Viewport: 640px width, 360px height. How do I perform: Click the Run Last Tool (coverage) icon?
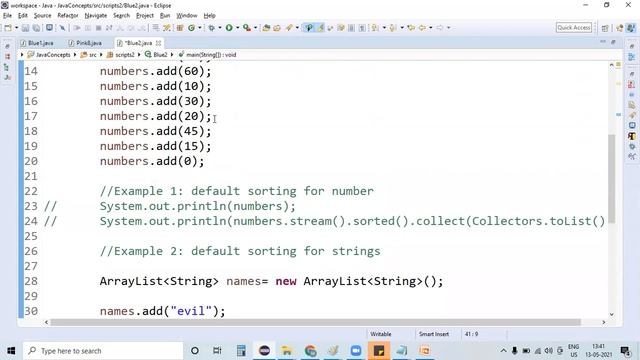pos(247,28)
